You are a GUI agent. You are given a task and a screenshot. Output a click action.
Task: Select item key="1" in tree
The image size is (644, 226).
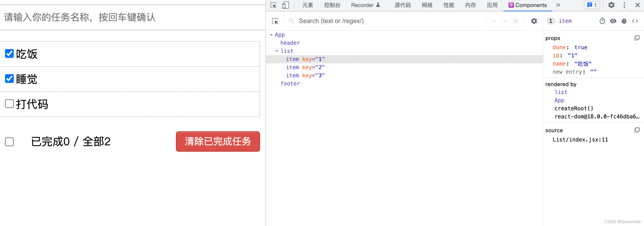[x=405, y=59]
